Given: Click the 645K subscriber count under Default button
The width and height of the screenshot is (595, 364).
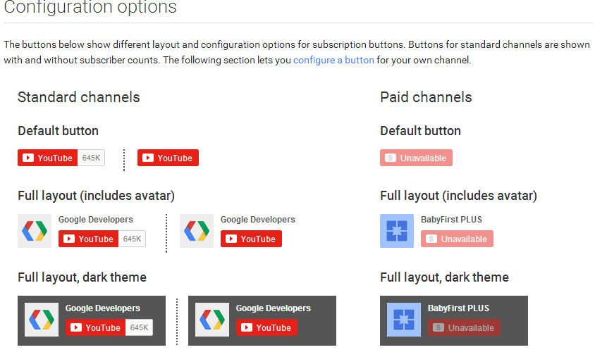Looking at the screenshot, I should [x=91, y=158].
